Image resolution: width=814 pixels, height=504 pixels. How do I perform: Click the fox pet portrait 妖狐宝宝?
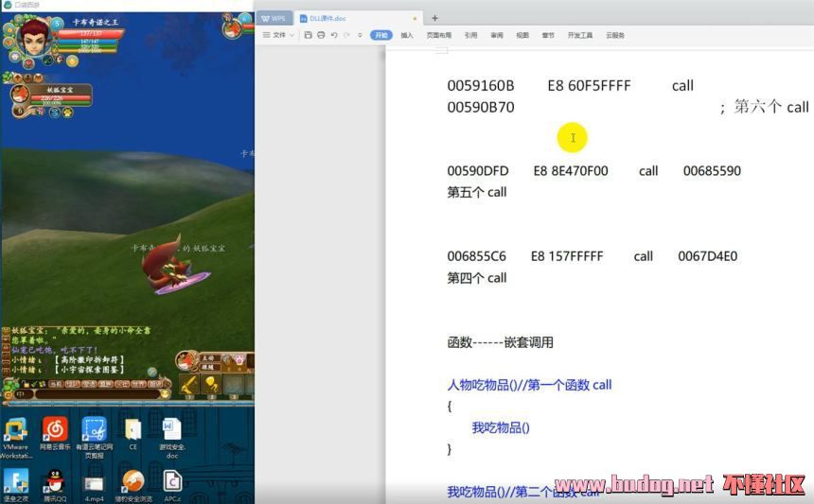(x=20, y=95)
